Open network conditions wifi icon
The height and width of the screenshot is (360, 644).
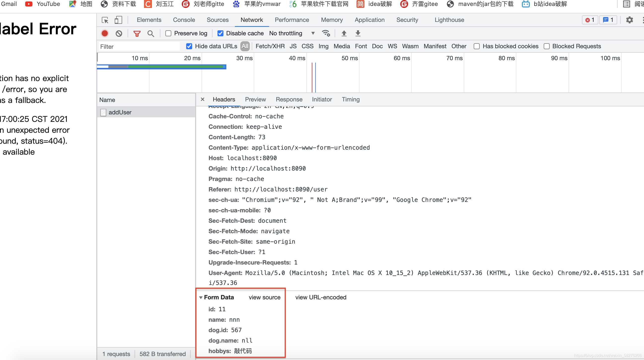(x=326, y=33)
